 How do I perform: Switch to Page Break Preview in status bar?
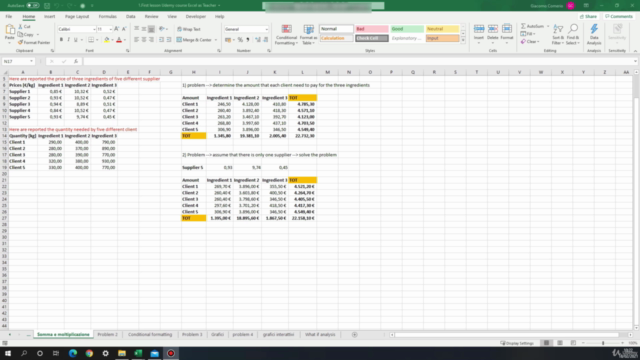pyautogui.click(x=573, y=343)
